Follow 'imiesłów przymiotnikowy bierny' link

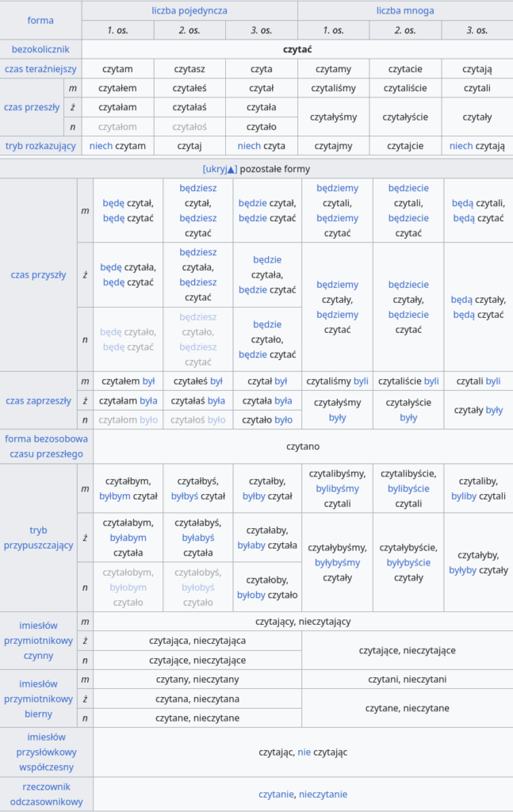pyautogui.click(x=39, y=699)
